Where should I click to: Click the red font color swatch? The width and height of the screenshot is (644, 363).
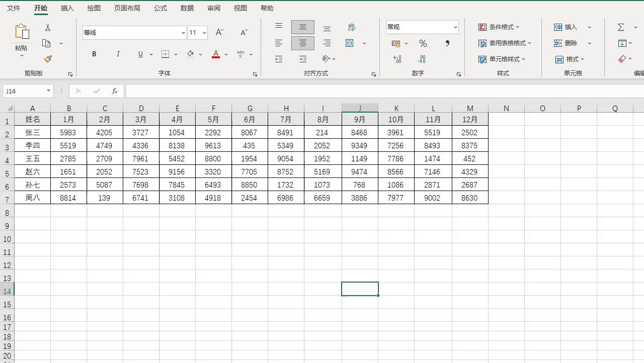(x=215, y=57)
